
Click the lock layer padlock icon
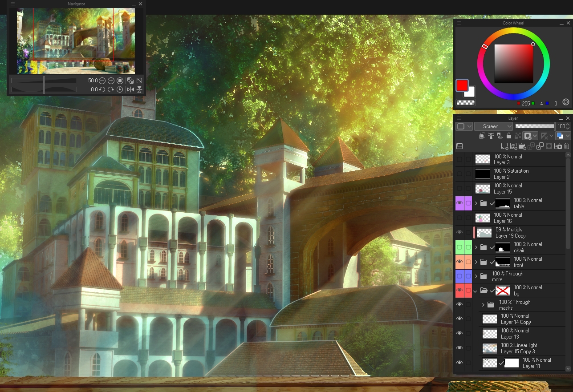(509, 136)
